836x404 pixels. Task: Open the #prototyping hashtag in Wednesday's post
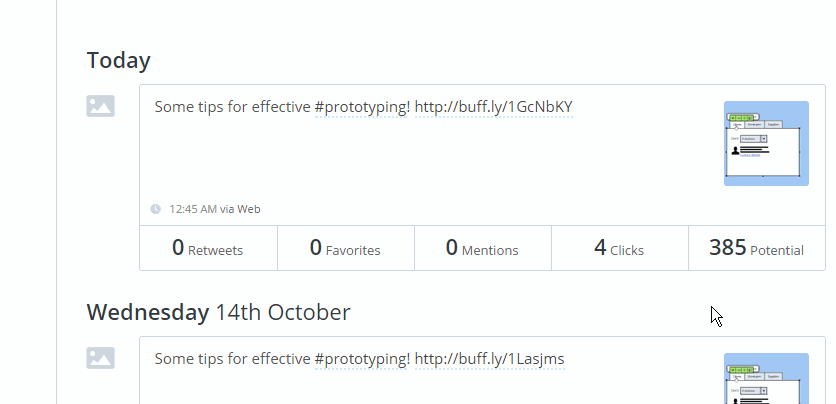point(363,359)
